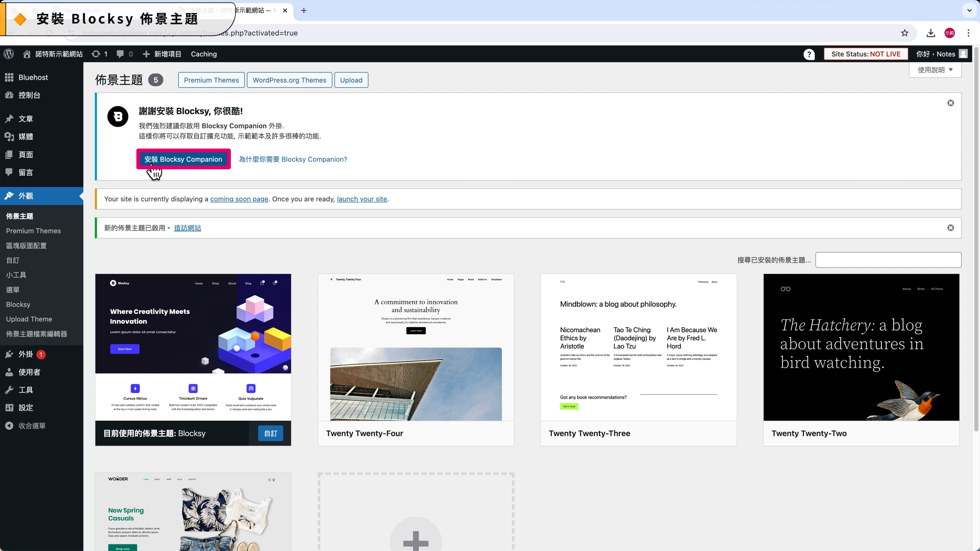
Task: Open Chrome downloads icon
Action: coord(930,33)
